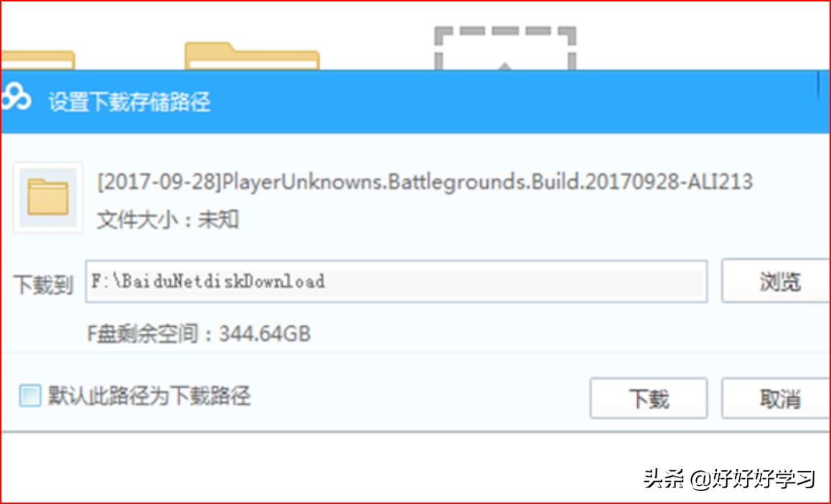Click the PlayerUnknowns.Battlegrounds file name text
Screen dimensions: 831x504
(425, 182)
